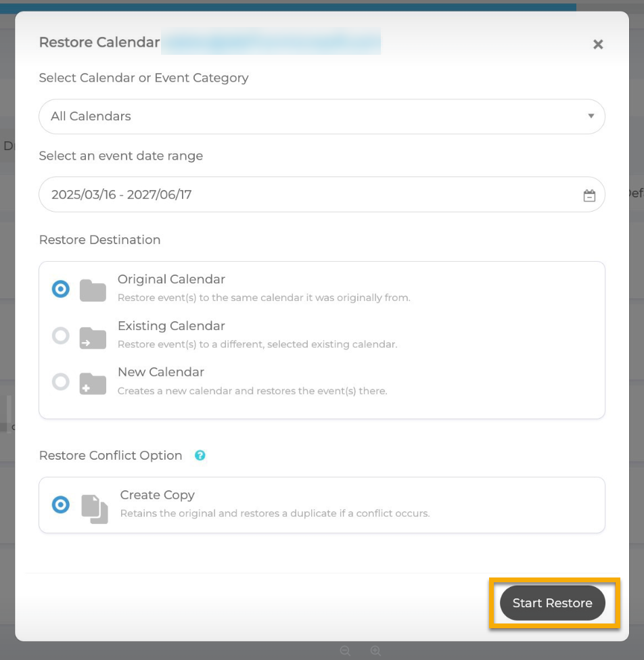Select the Original Calendar radio button

coord(61,289)
